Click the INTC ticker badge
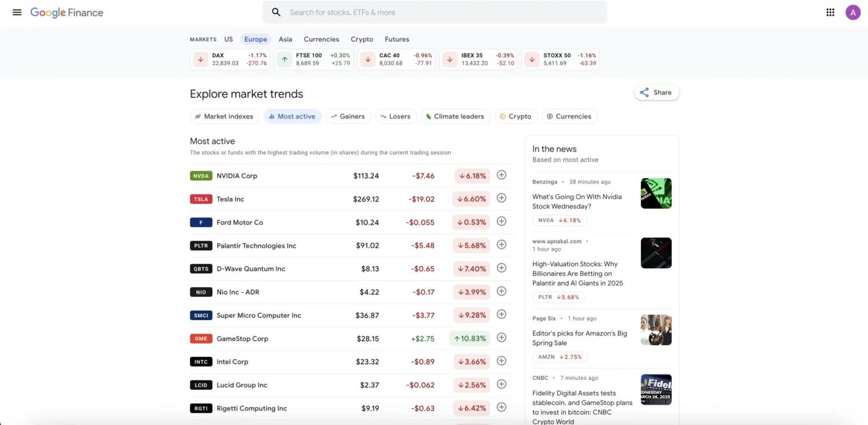 pyautogui.click(x=201, y=362)
